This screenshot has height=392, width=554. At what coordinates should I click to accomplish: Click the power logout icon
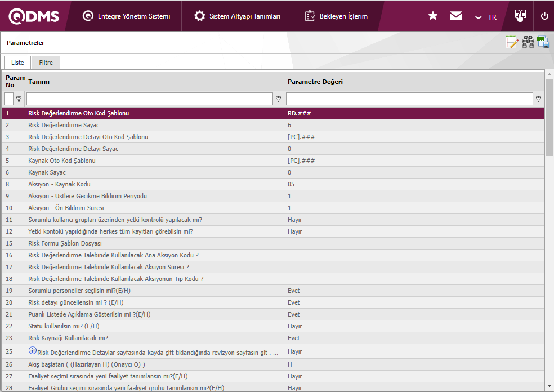pos(544,16)
